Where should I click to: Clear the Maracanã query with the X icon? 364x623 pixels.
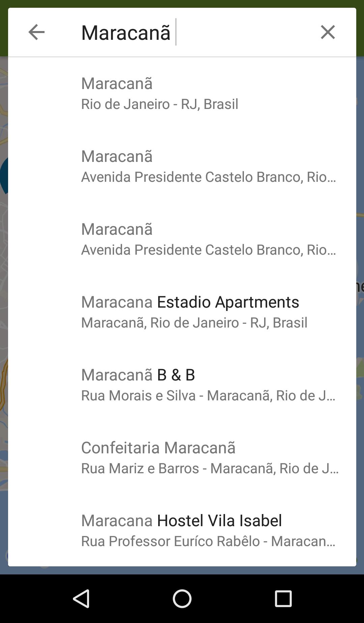click(x=328, y=32)
